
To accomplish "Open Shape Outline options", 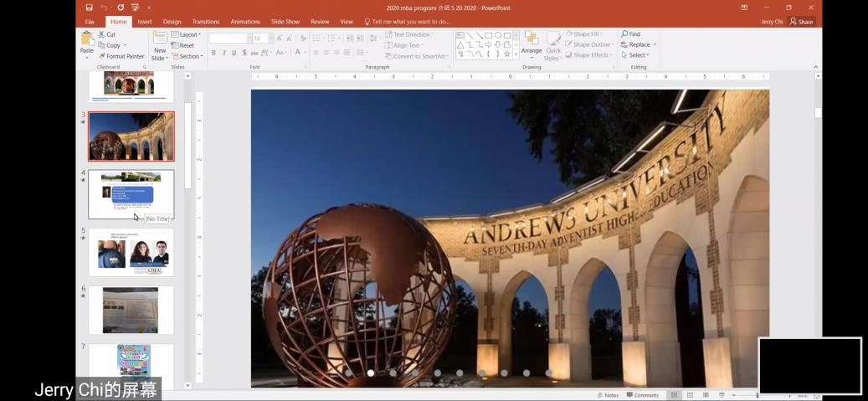I will coord(589,45).
